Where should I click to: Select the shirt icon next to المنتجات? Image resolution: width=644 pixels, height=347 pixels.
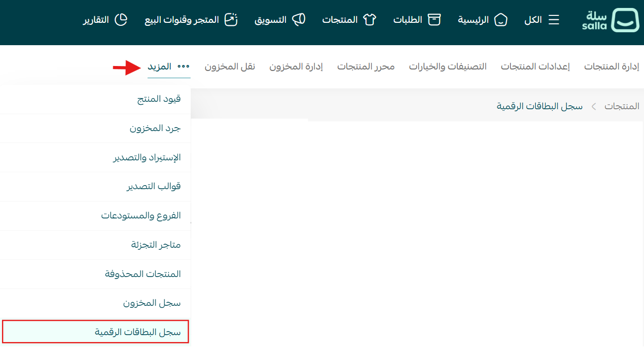pyautogui.click(x=369, y=19)
